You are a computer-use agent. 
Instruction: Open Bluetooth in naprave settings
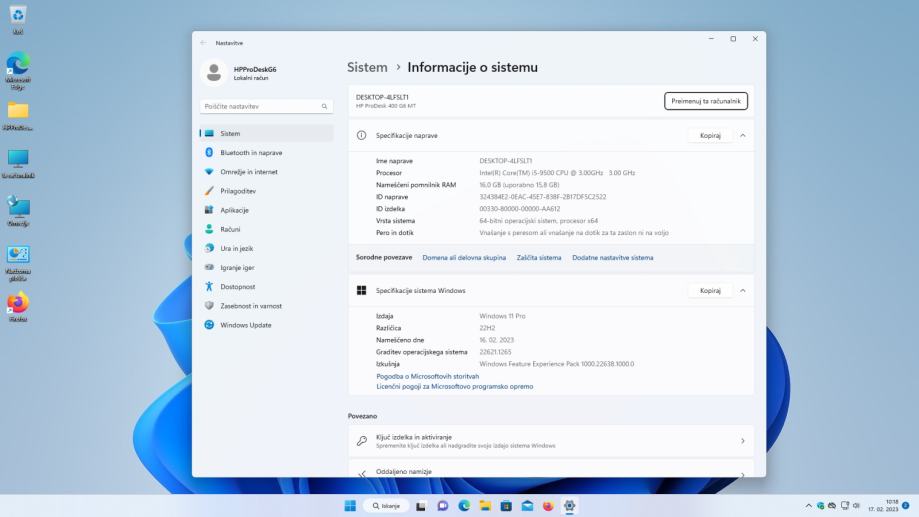[267, 152]
